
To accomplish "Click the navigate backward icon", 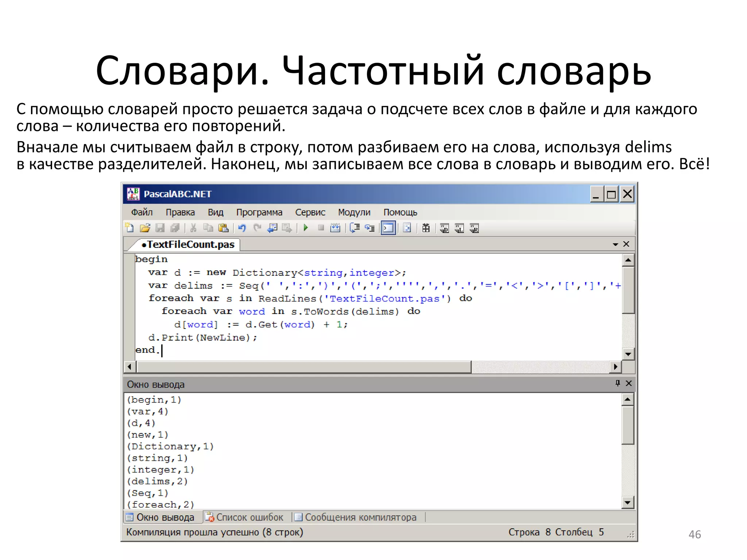I will click(x=272, y=228).
